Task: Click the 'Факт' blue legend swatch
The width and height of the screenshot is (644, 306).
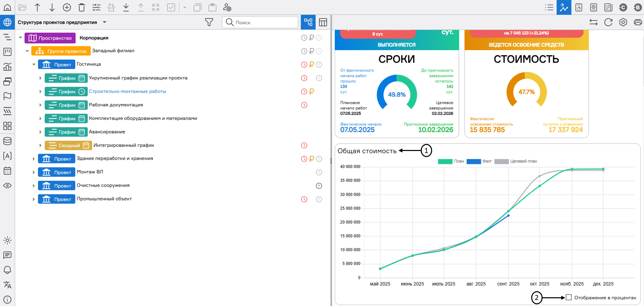Action: (473, 161)
